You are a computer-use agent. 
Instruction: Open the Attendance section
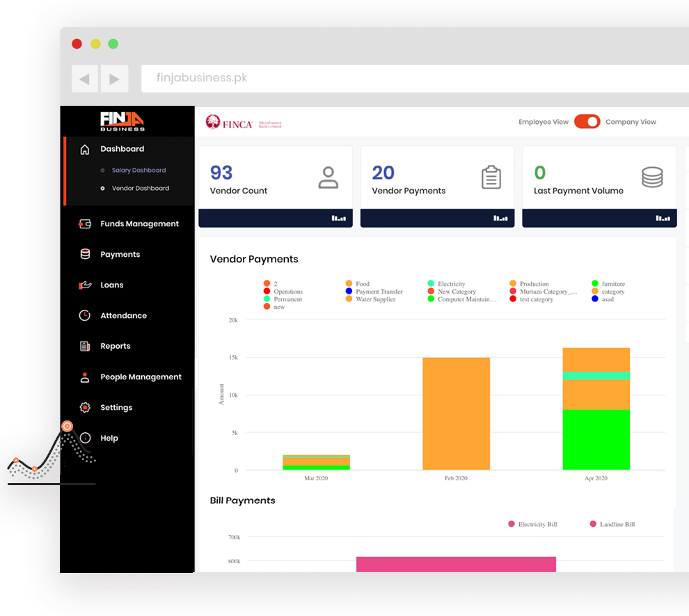(x=123, y=315)
